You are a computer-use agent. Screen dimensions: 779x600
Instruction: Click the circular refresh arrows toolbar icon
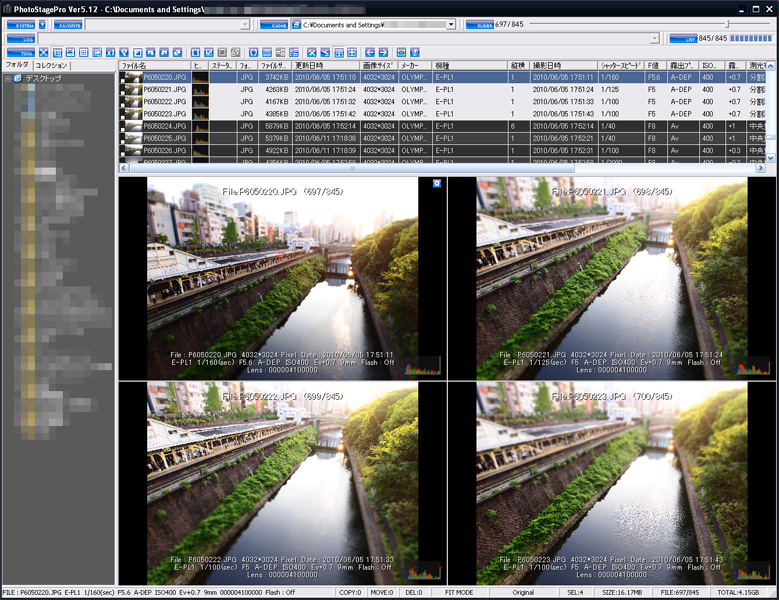[177, 53]
